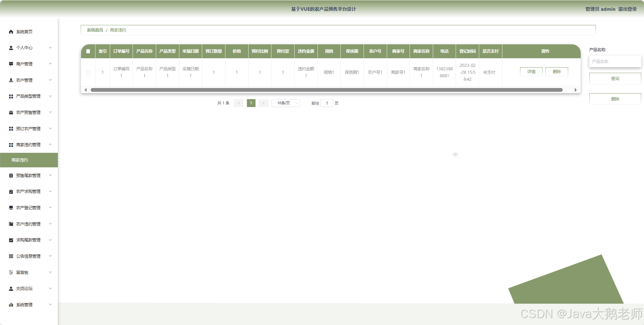This screenshot has width=644, height=325.
Task: Click the table's horizontal scrollbar thumb
Action: pos(327,90)
